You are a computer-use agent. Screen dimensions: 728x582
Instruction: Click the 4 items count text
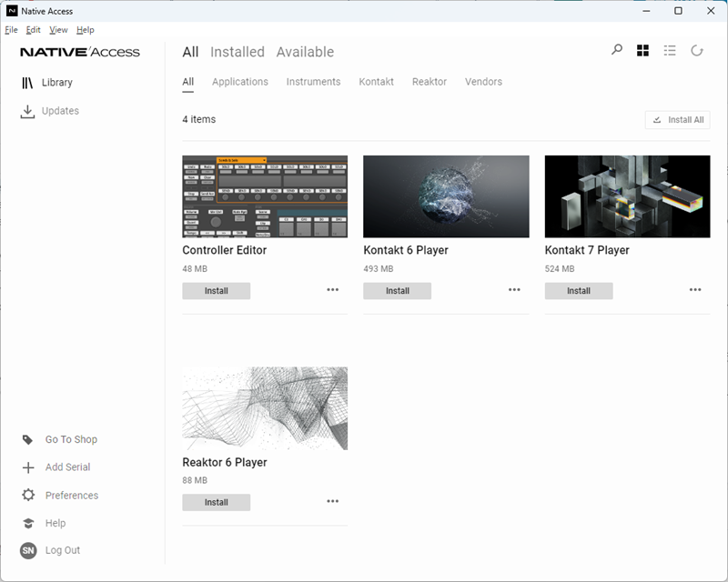(x=198, y=119)
